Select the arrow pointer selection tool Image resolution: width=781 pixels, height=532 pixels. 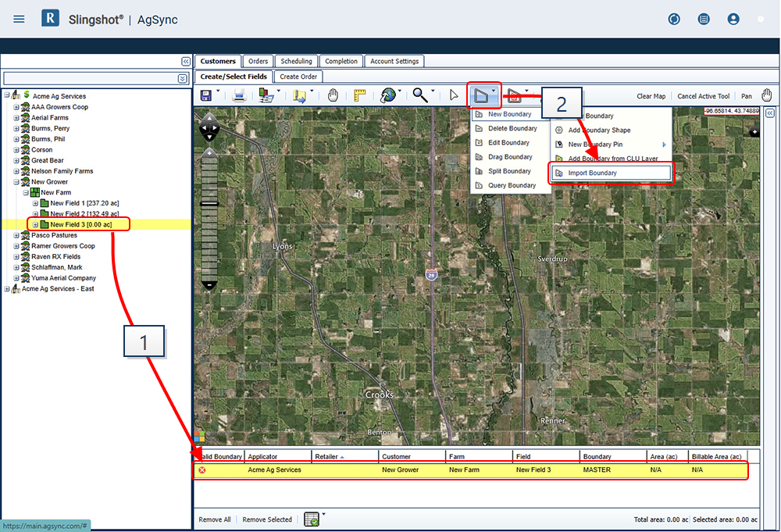[453, 95]
